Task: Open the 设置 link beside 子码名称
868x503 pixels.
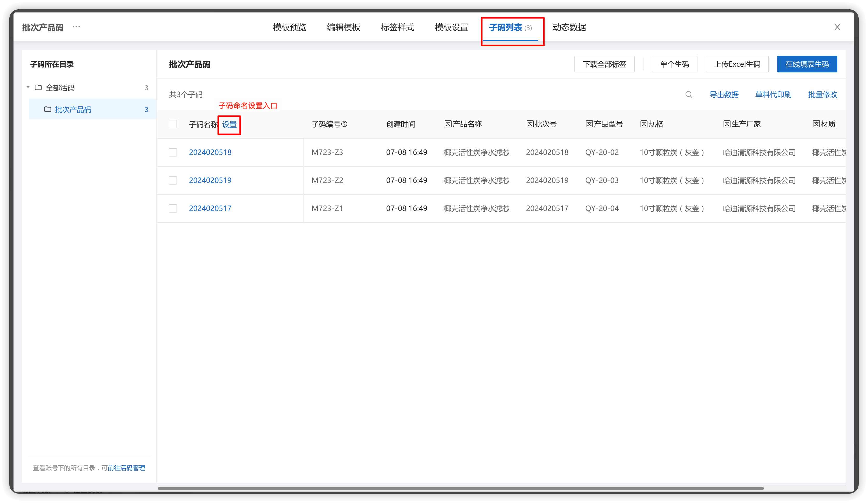Action: point(229,125)
